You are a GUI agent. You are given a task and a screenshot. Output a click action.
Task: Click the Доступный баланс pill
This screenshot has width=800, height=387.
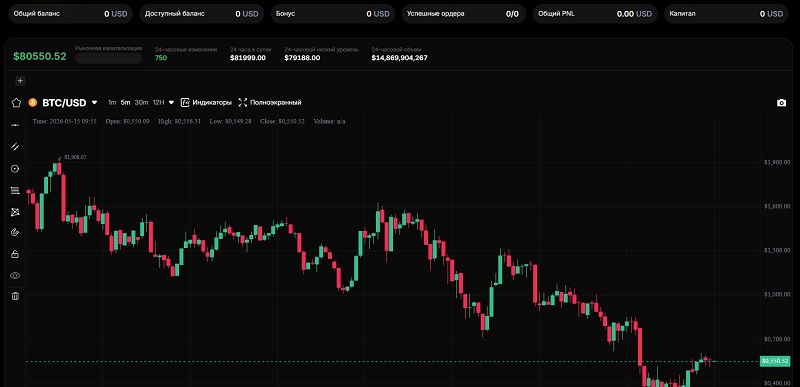[202, 14]
